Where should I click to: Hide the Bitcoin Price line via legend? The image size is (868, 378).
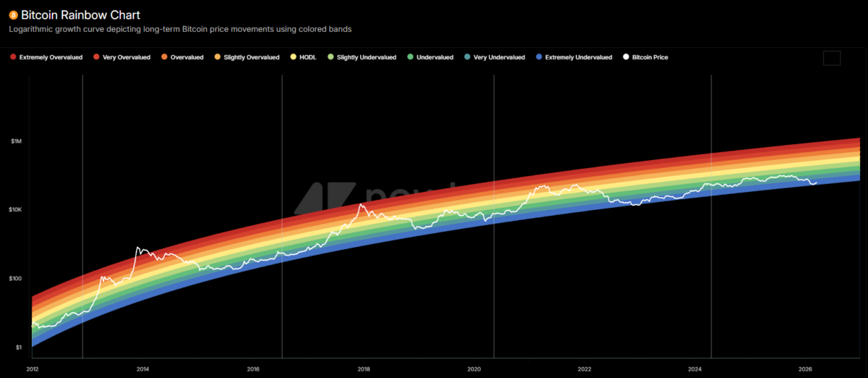[645, 56]
